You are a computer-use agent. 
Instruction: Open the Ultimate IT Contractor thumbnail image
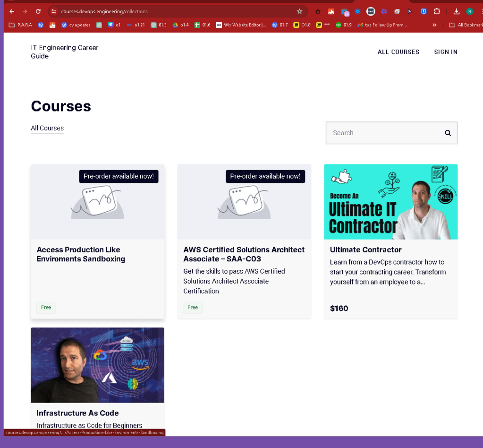point(390,202)
